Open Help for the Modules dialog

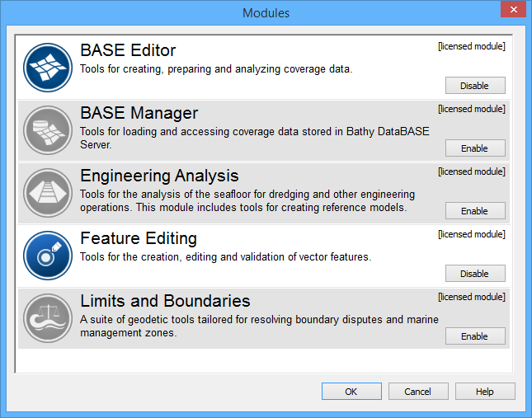(485, 392)
